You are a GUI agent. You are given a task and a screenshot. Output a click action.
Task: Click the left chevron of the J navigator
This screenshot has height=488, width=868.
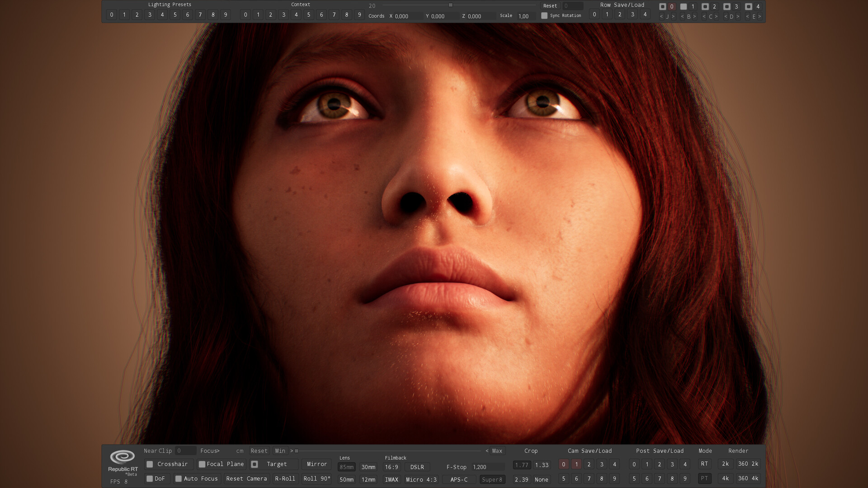[x=661, y=16]
